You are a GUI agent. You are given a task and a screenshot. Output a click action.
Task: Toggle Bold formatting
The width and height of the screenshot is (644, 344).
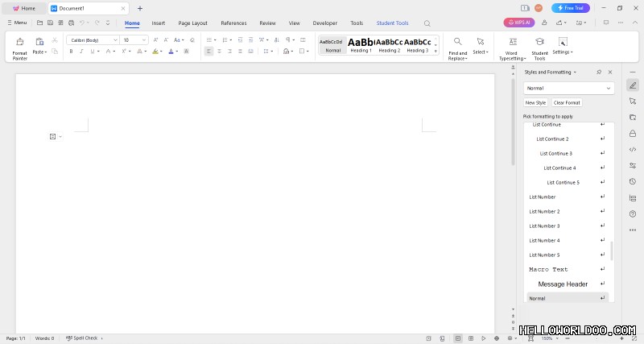pos(71,52)
